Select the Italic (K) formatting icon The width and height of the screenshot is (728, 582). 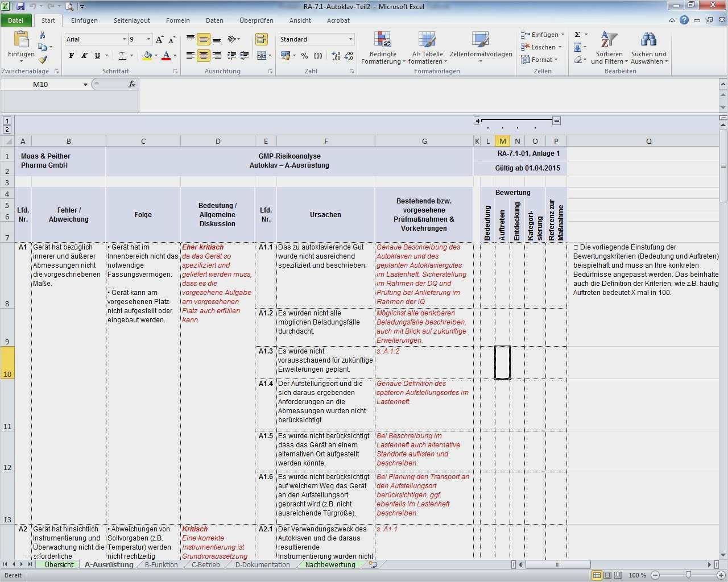[84, 56]
